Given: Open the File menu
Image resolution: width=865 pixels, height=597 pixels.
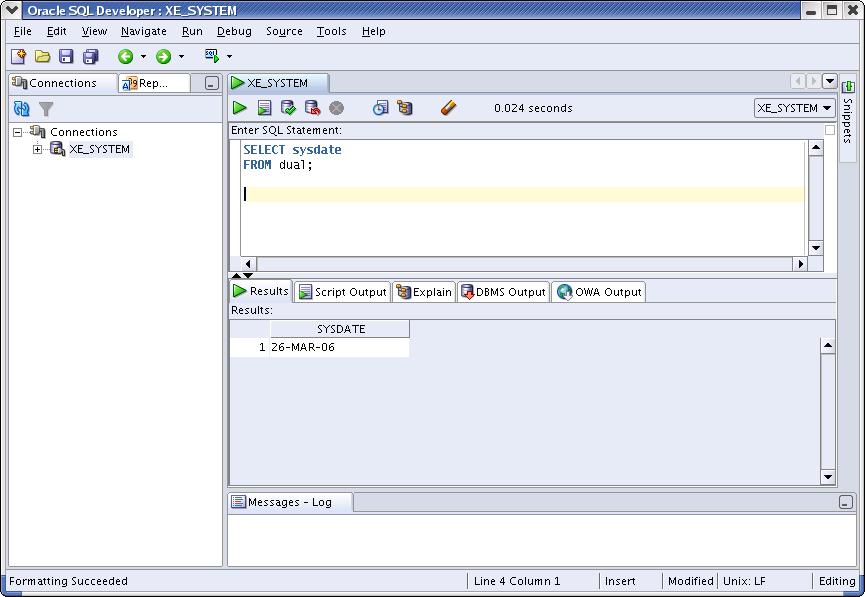Looking at the screenshot, I should click(23, 31).
